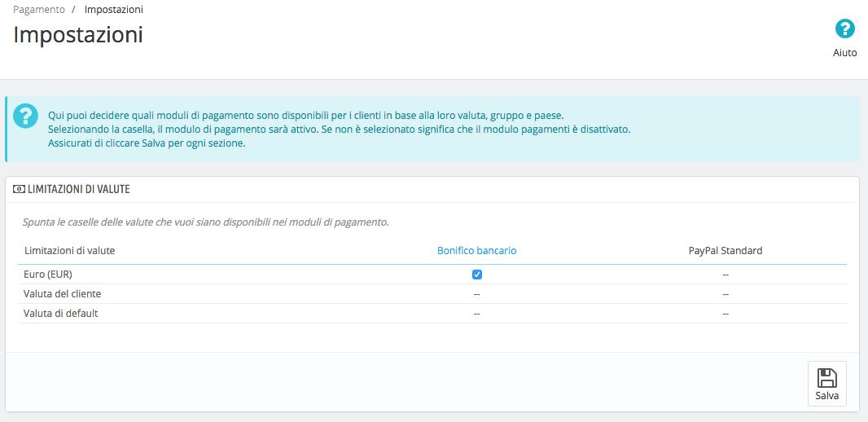Click the Limitazioni di valute table column header
This screenshot has width=868, height=422.
click(69, 251)
